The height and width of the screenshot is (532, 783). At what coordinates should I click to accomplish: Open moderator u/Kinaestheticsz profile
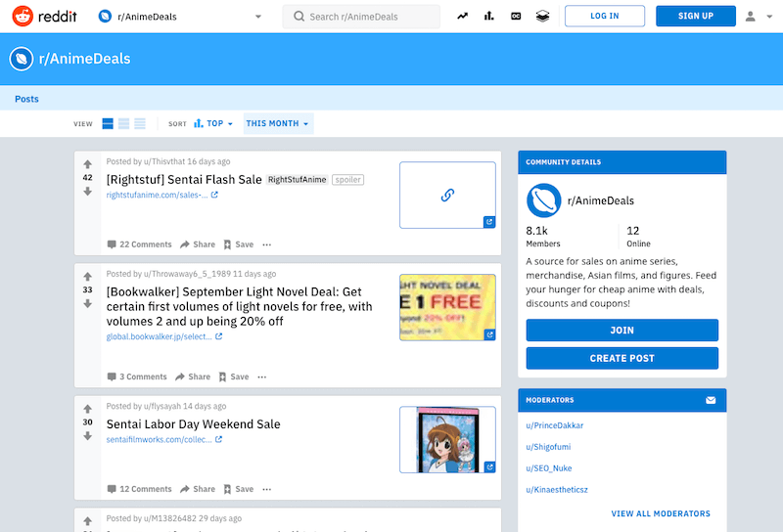(557, 490)
